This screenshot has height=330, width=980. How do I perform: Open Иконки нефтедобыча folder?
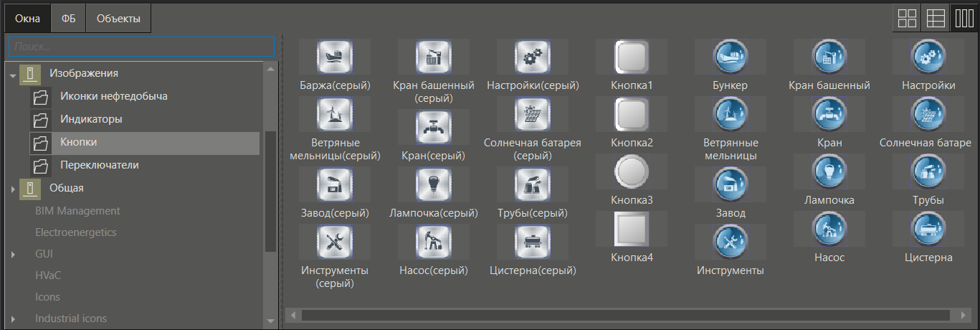[114, 96]
